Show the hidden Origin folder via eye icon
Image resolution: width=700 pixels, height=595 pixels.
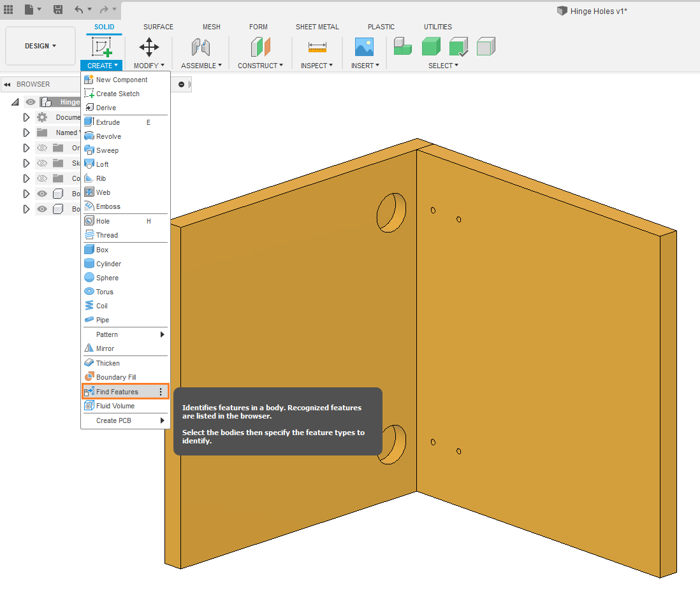pos(42,148)
